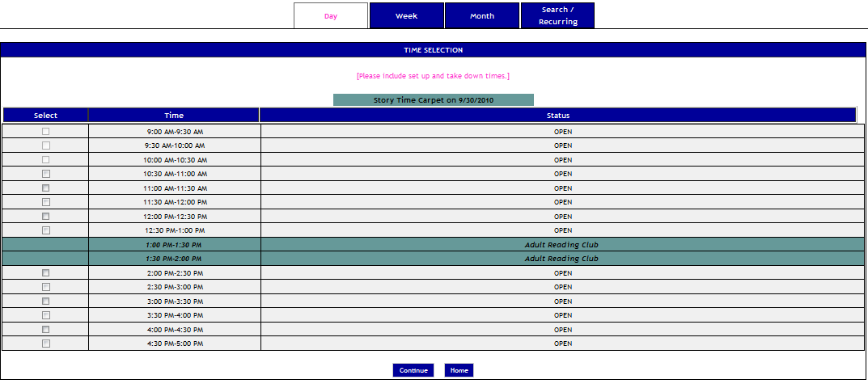
Task: Click the 10:30 AM-11:00 AM time text
Action: (x=175, y=174)
